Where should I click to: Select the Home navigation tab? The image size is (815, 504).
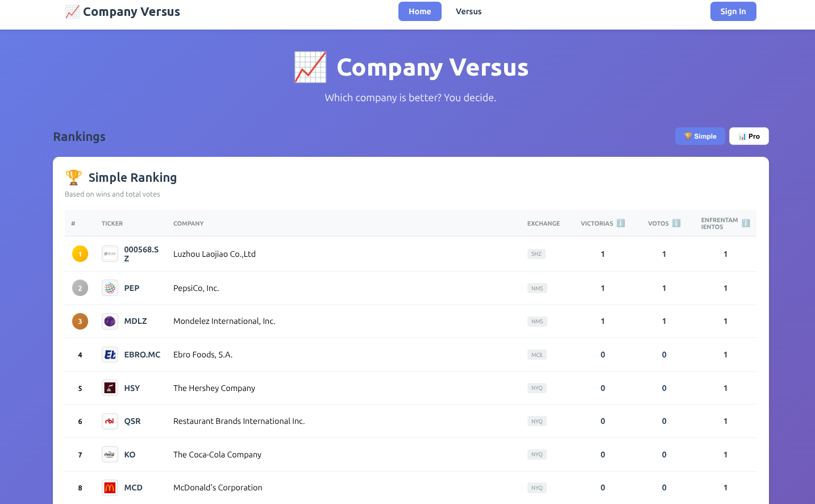[420, 11]
